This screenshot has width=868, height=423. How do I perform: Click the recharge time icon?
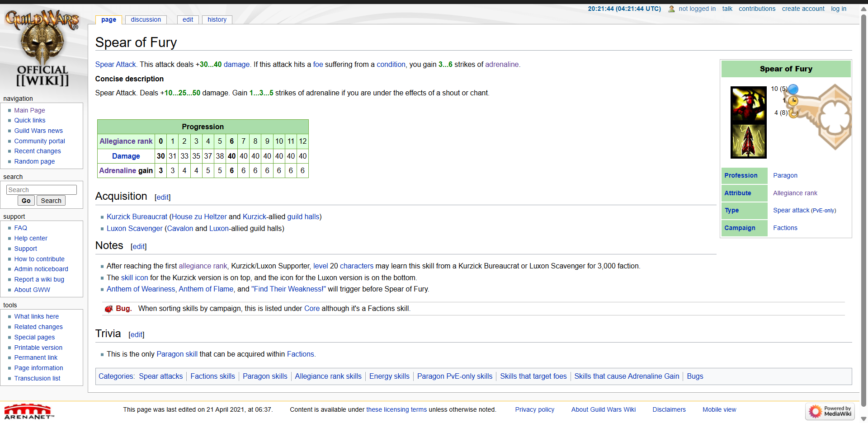click(793, 113)
